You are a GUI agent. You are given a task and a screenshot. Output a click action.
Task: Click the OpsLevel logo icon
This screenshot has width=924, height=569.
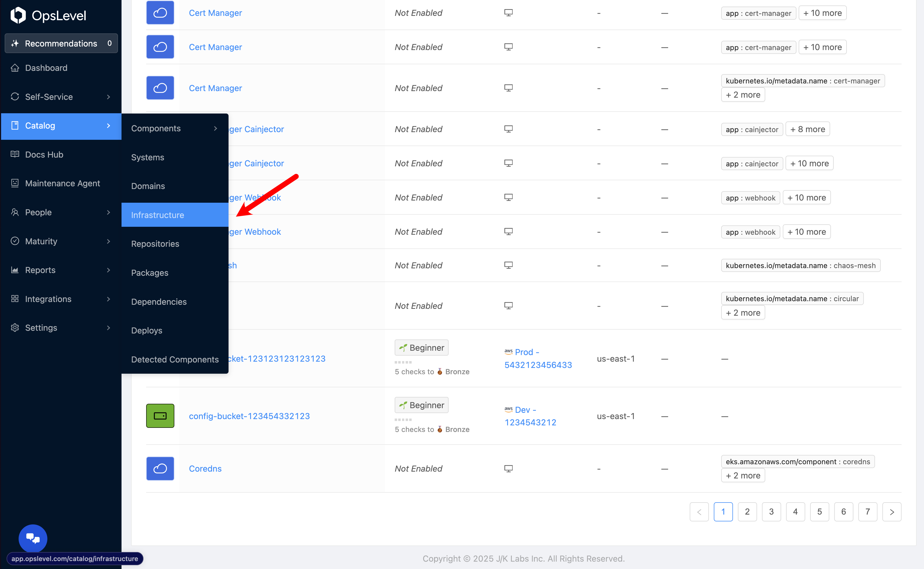coord(18,15)
